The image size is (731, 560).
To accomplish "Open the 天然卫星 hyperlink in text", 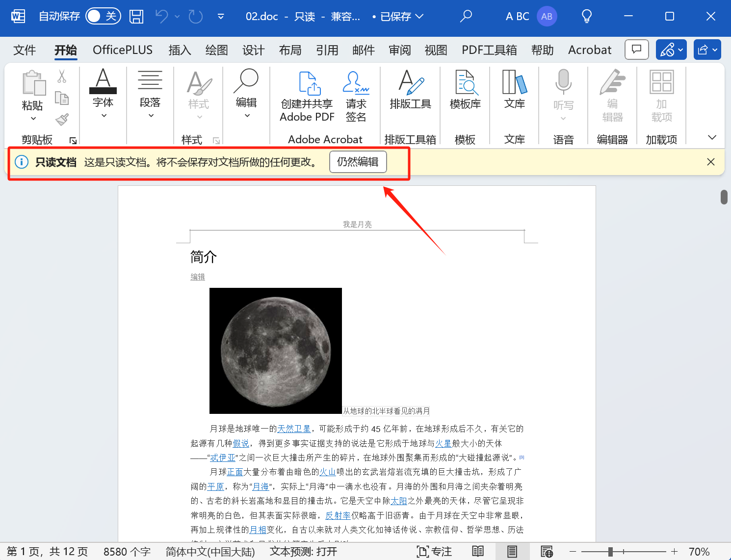I will tap(293, 428).
